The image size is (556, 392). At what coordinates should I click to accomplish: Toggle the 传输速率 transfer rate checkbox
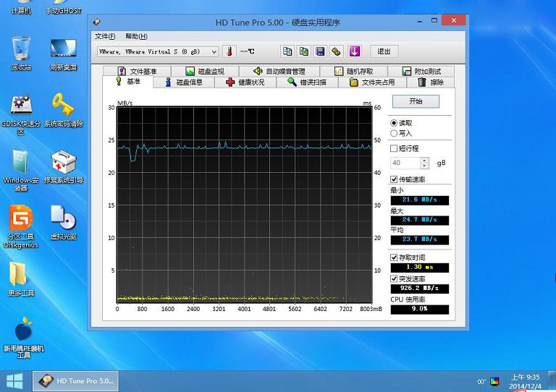394,179
